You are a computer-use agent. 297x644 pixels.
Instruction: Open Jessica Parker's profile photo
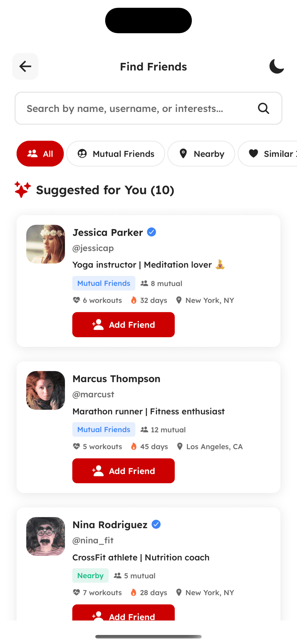tap(46, 244)
